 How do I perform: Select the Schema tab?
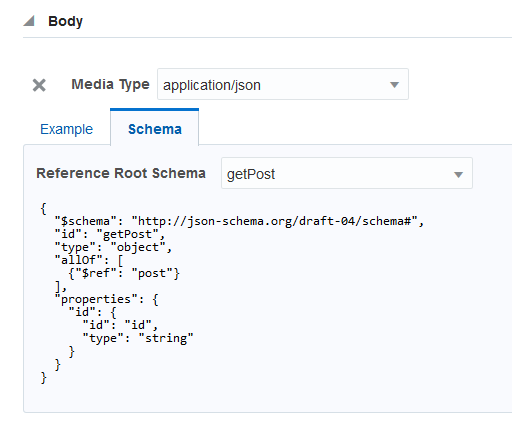click(155, 129)
